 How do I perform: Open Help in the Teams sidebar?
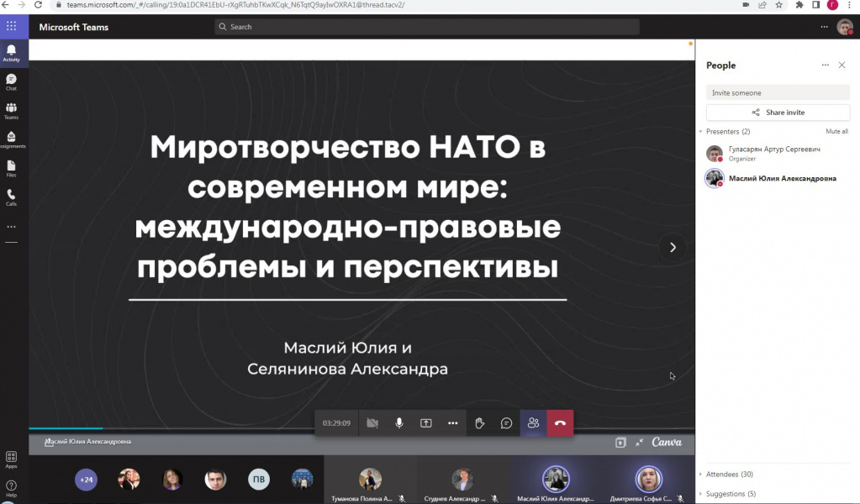tap(11, 488)
